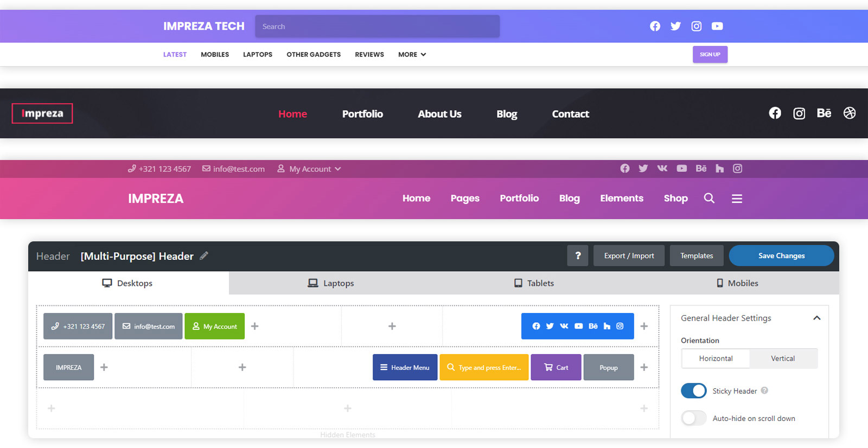Click the Sticky Header help tooltip icon
This screenshot has height=448, width=868.
click(764, 391)
